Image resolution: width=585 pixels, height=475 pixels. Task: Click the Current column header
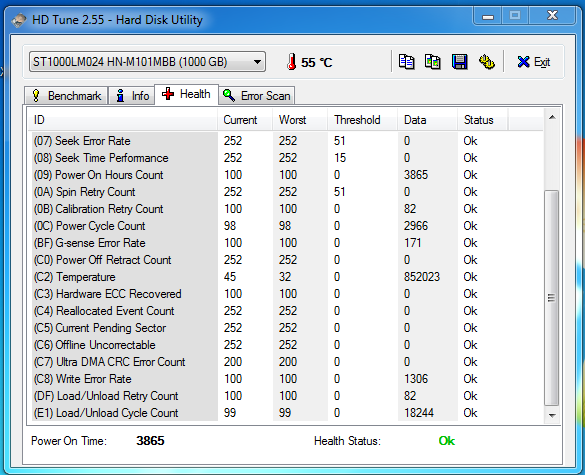click(x=245, y=120)
